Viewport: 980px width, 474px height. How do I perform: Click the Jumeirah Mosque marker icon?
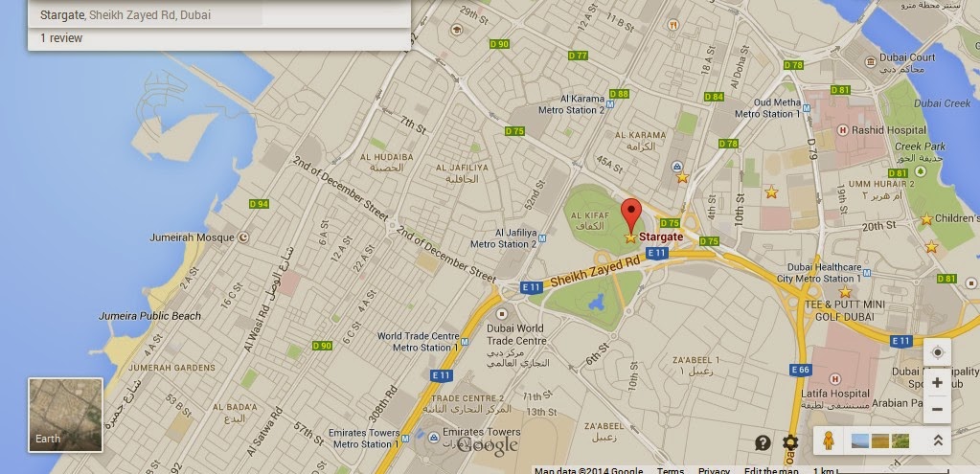point(244,237)
